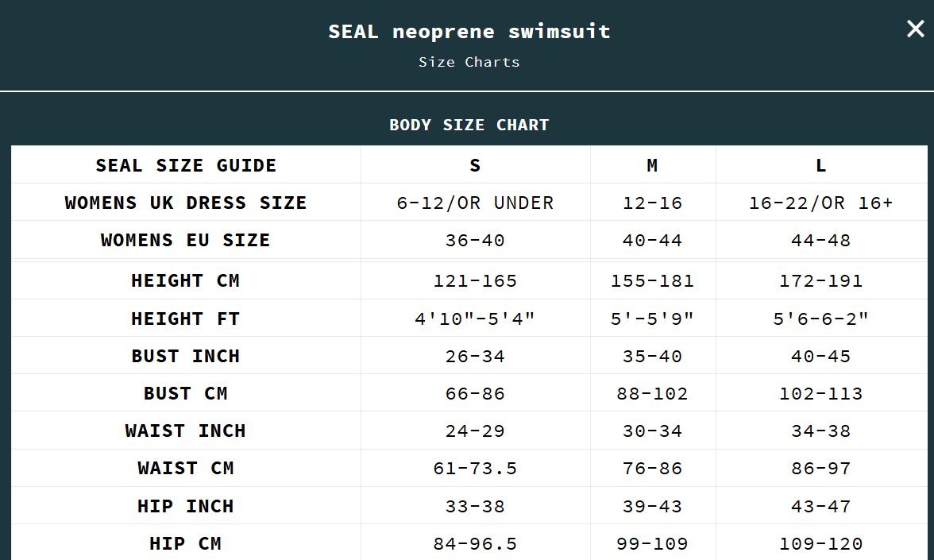Click the BODY SIZE CHART heading
This screenshot has width=934, height=560.
(469, 125)
